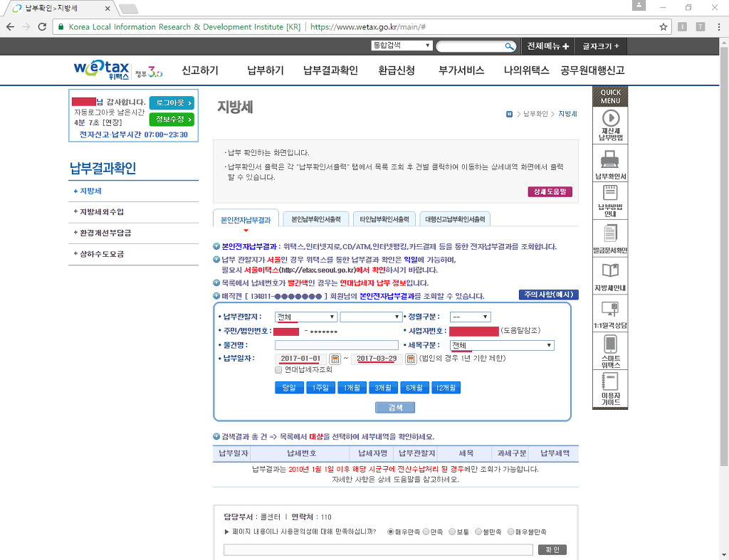
Task: Click the 물건명 input field
Action: pyautogui.click(x=337, y=345)
